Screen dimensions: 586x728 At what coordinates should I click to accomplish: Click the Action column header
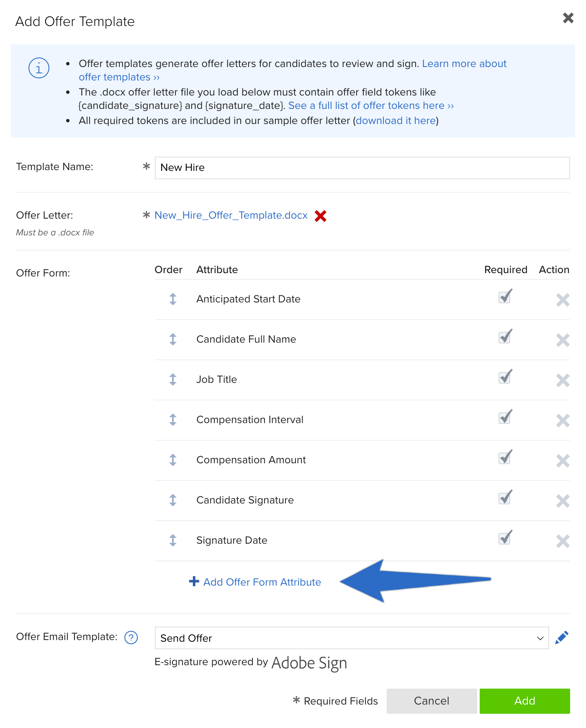(x=554, y=270)
